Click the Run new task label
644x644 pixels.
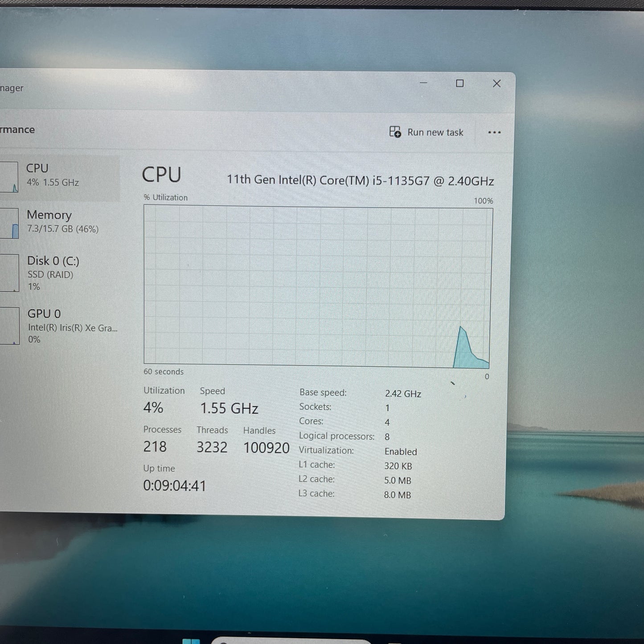(x=435, y=132)
